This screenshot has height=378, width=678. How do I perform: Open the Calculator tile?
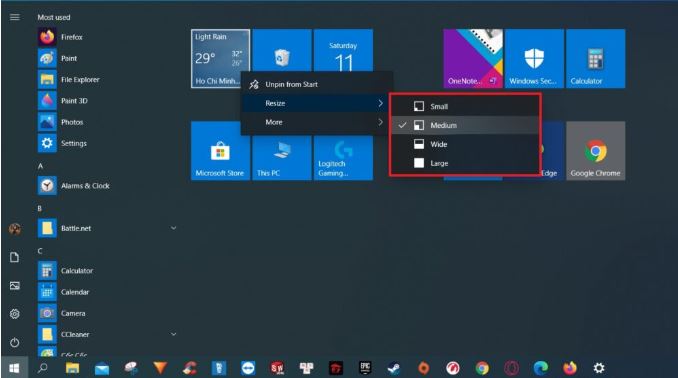click(595, 59)
